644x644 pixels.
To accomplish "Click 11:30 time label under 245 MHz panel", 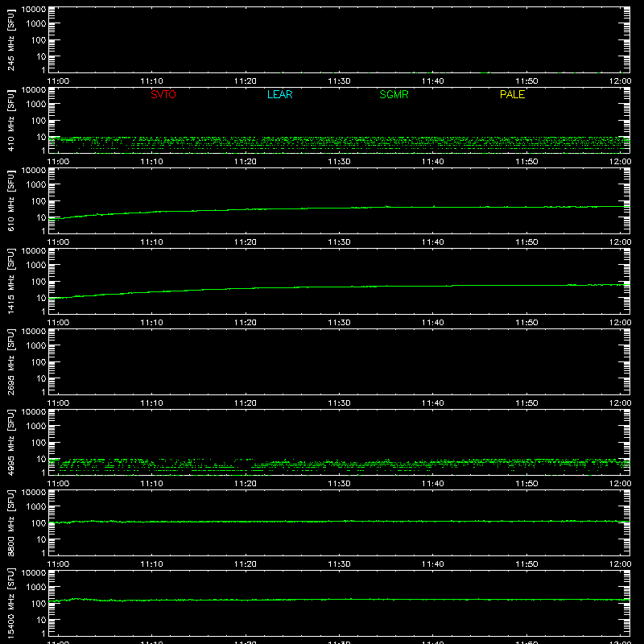I will click(x=339, y=81).
